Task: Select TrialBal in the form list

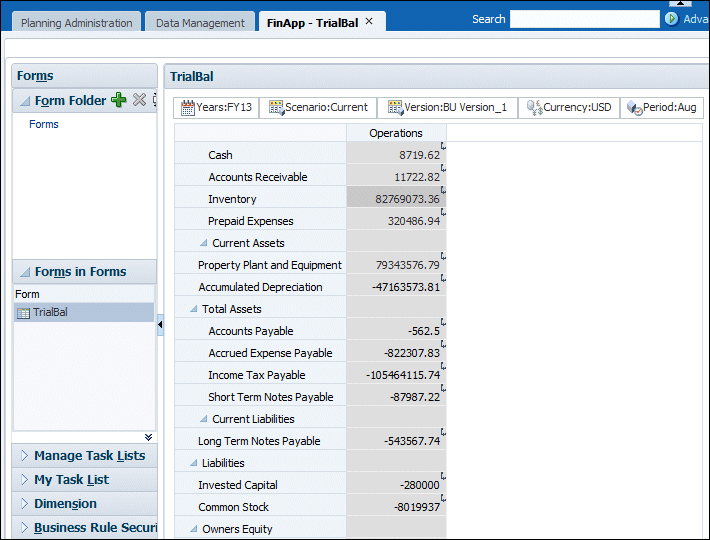Action: [84, 312]
